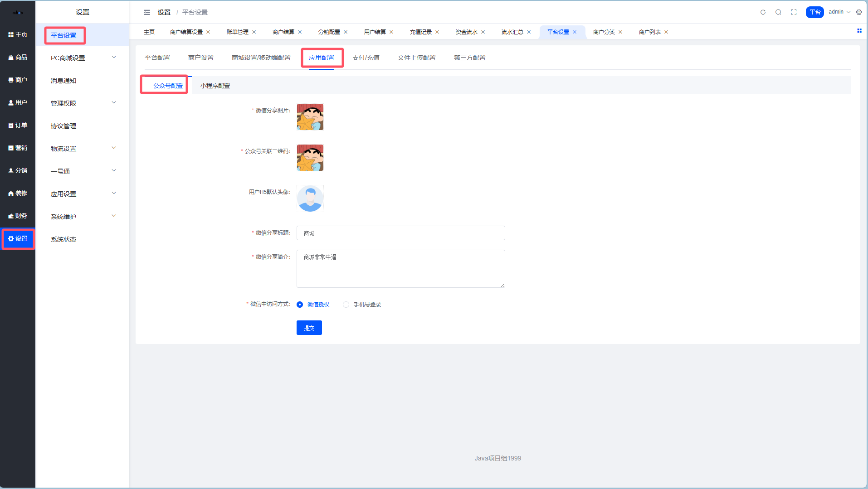Go to 订单 in the left sidebar
The width and height of the screenshot is (868, 489).
tap(18, 125)
